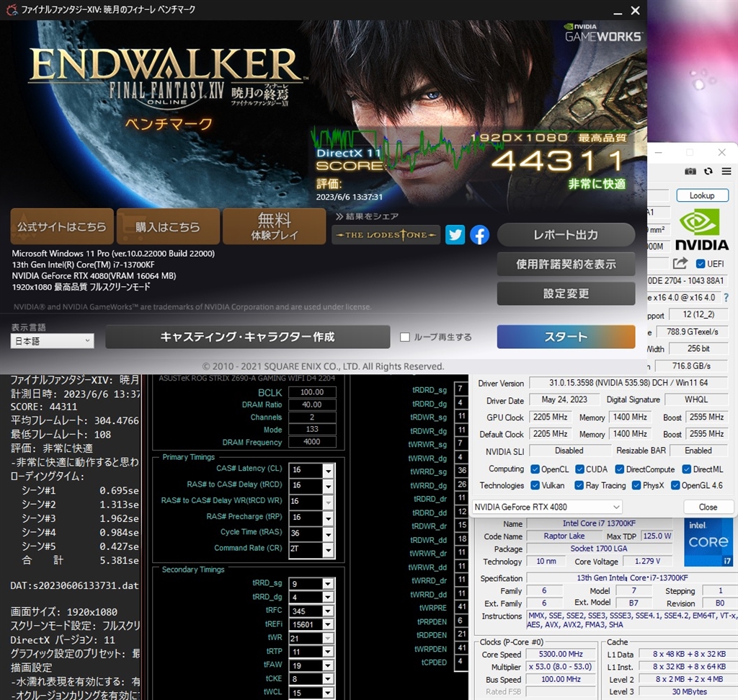Click the NVIDIA logo in GPU-Z

coord(702,230)
